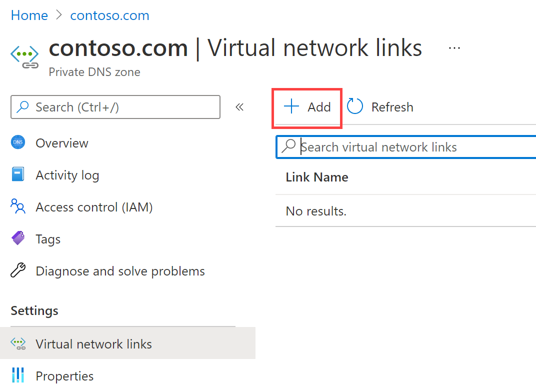Click the Refresh button label
This screenshot has height=392, width=536.
click(x=392, y=106)
